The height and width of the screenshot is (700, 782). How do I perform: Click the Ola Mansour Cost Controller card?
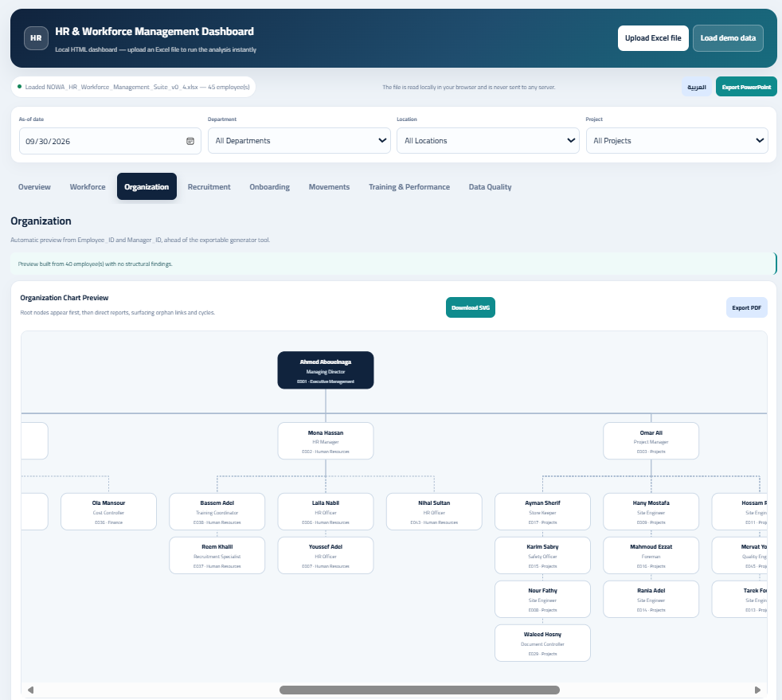(x=109, y=512)
